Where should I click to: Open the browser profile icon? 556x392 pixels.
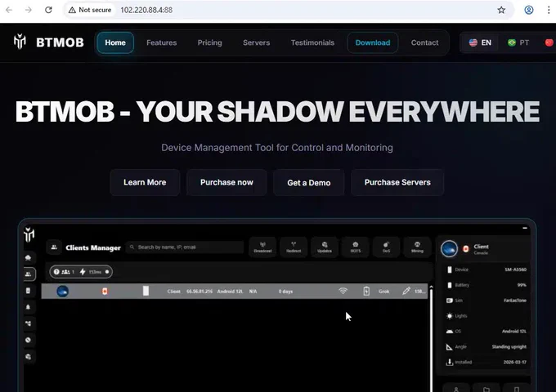point(529,10)
